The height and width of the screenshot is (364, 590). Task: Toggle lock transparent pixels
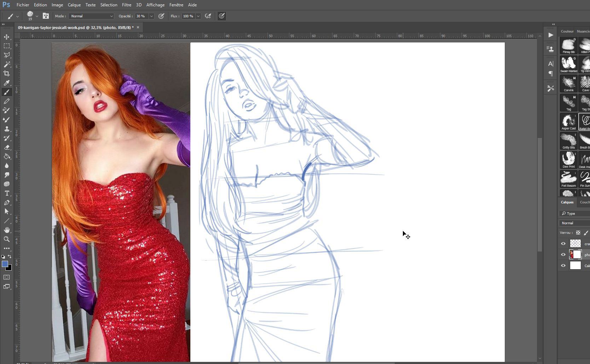point(578,233)
